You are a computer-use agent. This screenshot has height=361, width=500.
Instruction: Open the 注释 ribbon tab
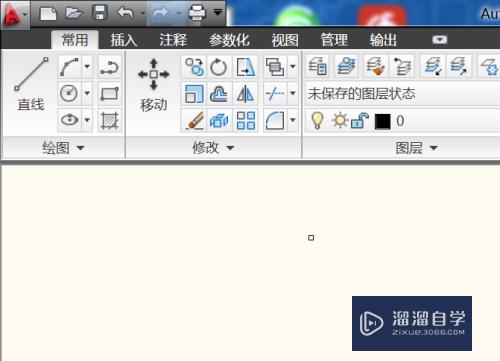click(x=173, y=40)
